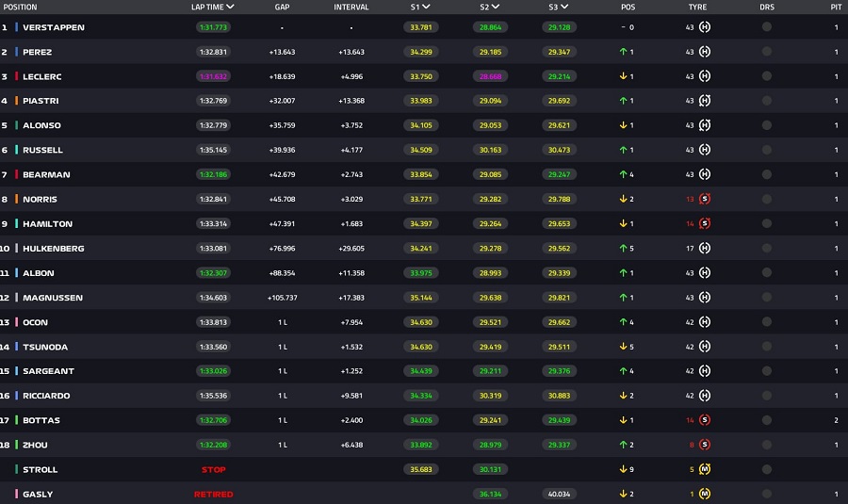Image resolution: width=848 pixels, height=504 pixels.
Task: Click Russell's lap time 1:35.145
Action: (213, 150)
